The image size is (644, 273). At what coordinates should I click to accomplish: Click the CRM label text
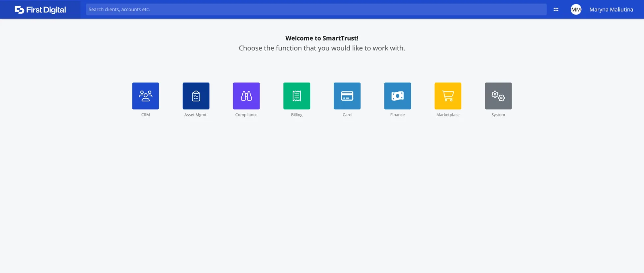145,115
